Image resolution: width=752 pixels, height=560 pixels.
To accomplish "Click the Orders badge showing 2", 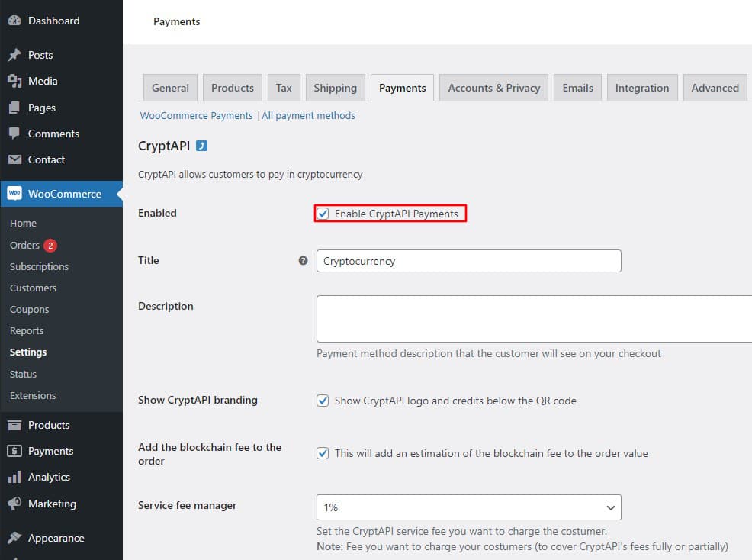I will [x=49, y=245].
